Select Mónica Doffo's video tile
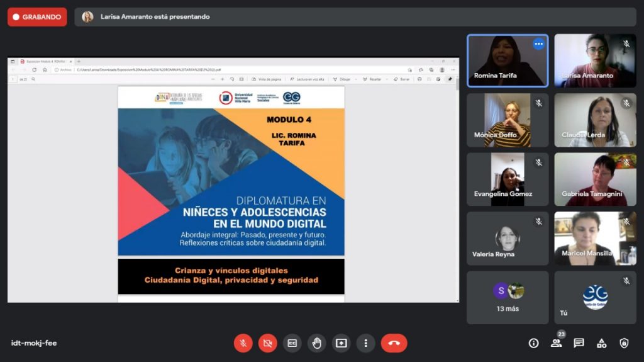644x362 pixels. [x=508, y=120]
